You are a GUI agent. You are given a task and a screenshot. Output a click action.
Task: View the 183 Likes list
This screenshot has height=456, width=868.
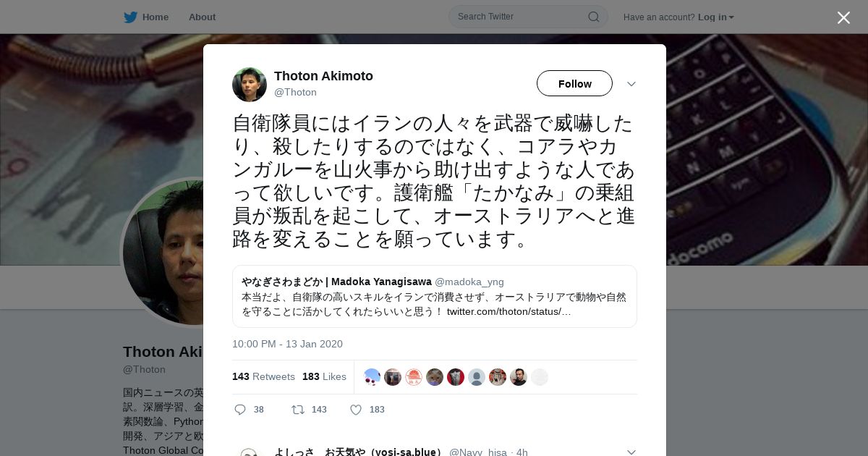click(x=324, y=376)
